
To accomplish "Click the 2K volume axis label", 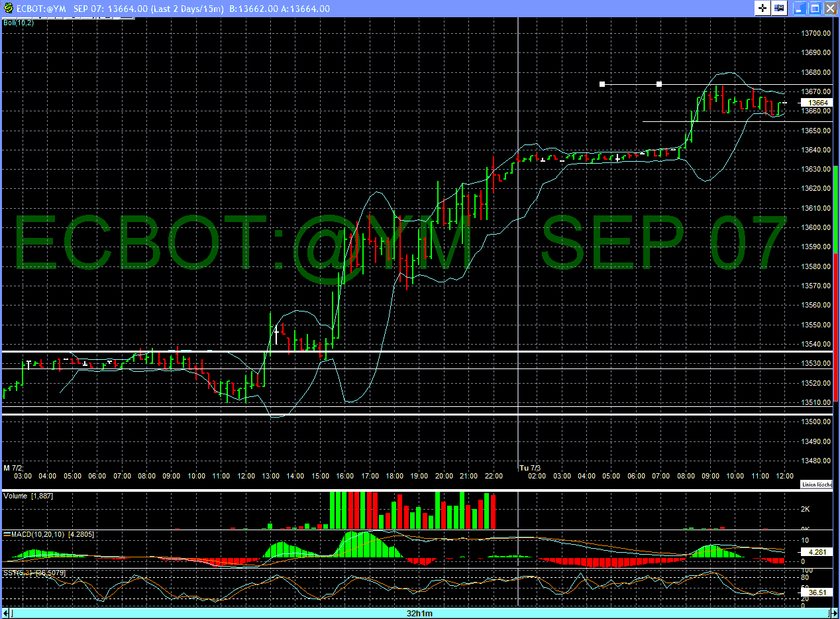I will (x=806, y=509).
